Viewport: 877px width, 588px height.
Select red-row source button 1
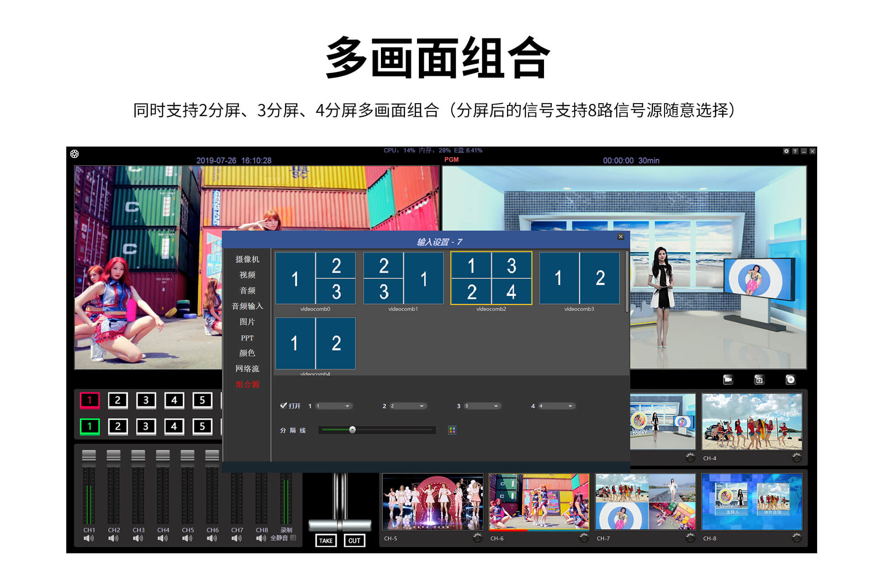[90, 400]
